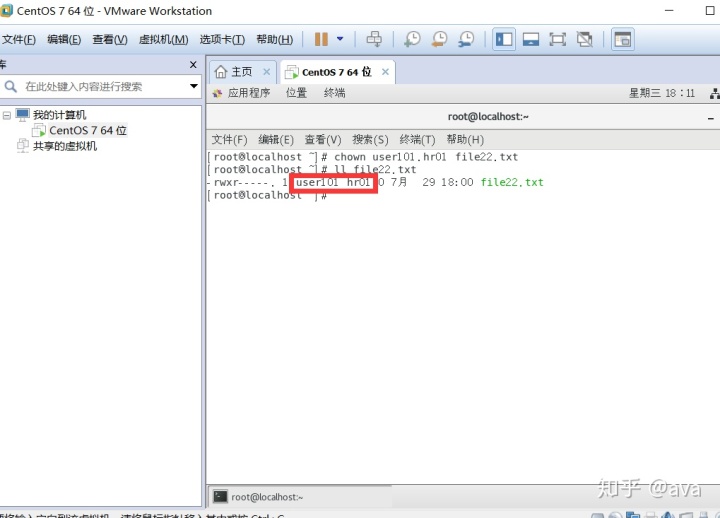This screenshot has width=720, height=518.
Task: Select 共享的虚拟机 in the library
Action: pyautogui.click(x=65, y=146)
